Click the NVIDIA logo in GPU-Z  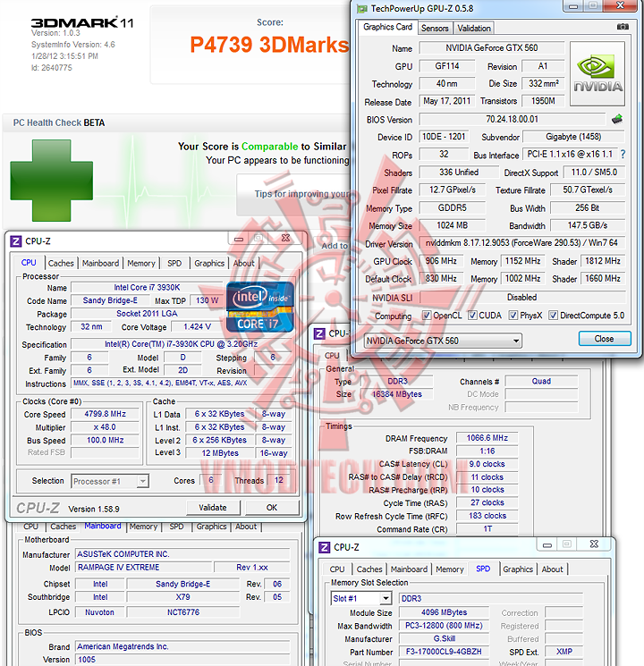pyautogui.click(x=597, y=73)
